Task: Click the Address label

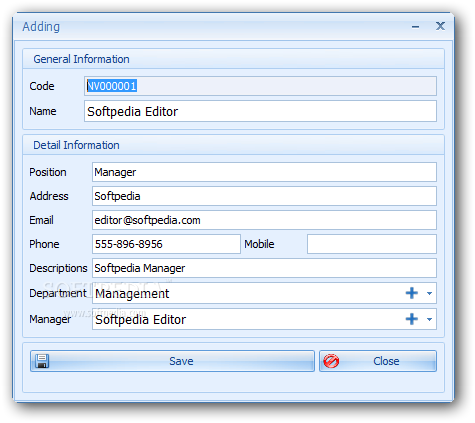Action: 49,196
